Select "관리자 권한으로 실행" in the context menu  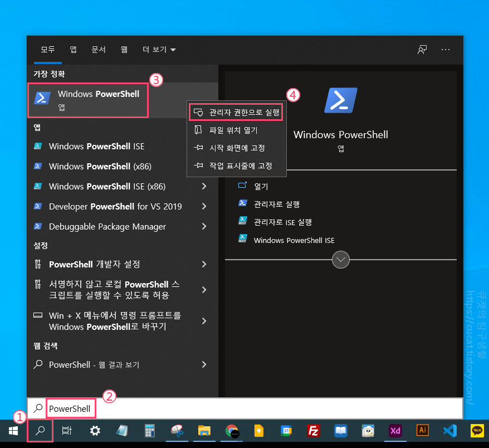pyautogui.click(x=236, y=111)
